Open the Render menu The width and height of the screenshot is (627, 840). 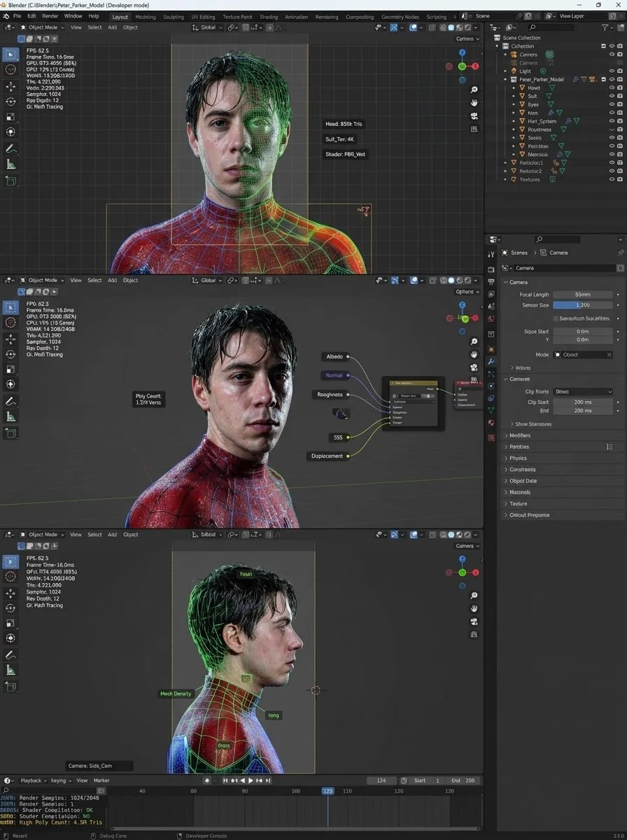[x=50, y=15]
